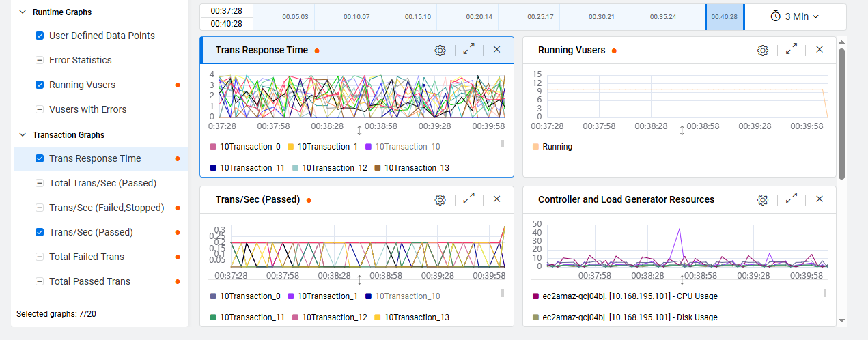Open the 3 Min time range dropdown

point(794,16)
